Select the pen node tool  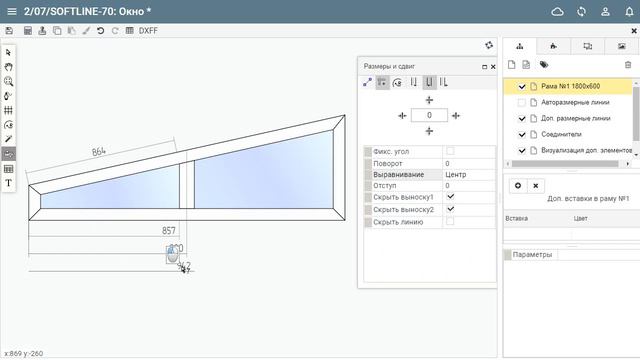coord(9,96)
